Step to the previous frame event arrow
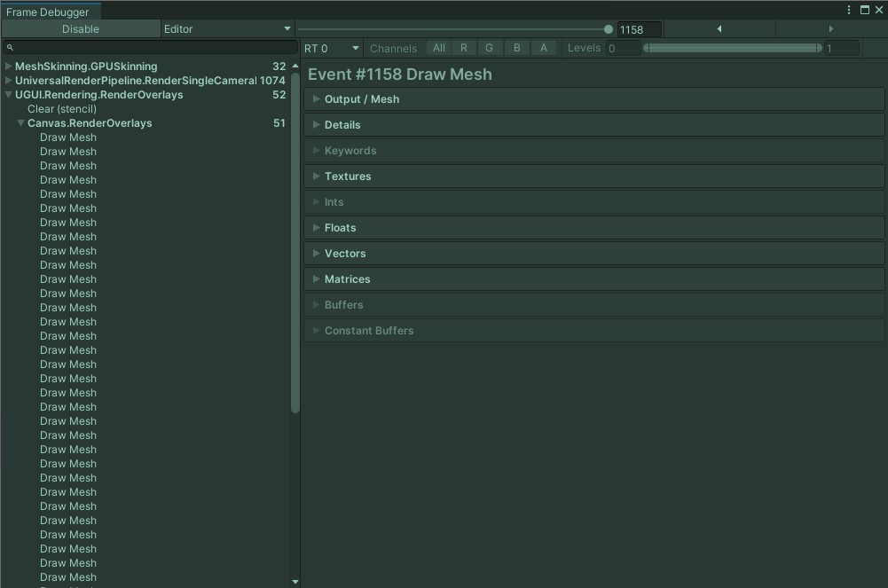The width and height of the screenshot is (888, 588). click(719, 29)
